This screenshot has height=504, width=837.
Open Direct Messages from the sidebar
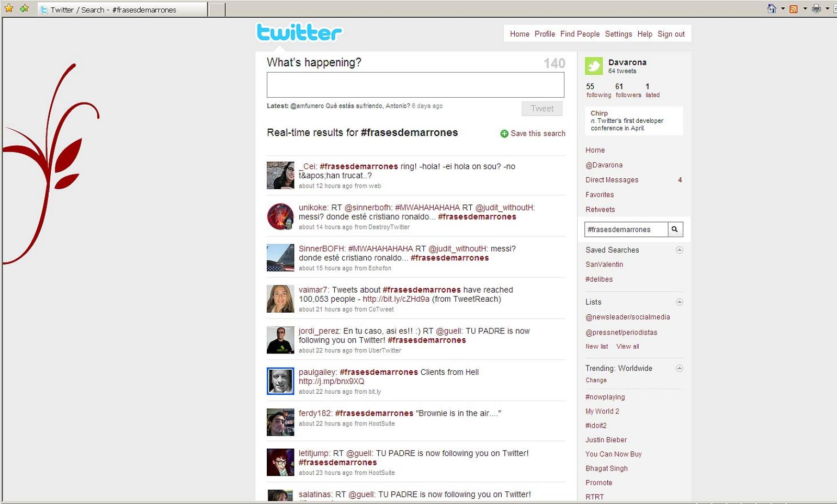click(612, 180)
